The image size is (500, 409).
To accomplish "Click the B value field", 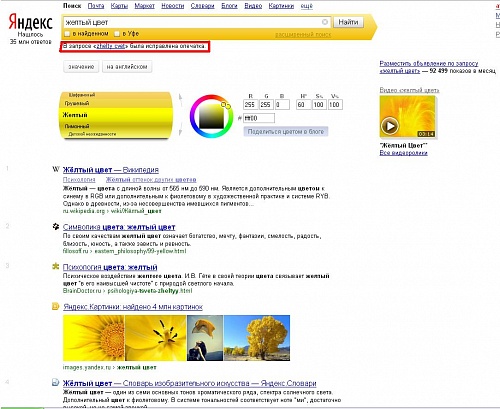I will tap(282, 105).
